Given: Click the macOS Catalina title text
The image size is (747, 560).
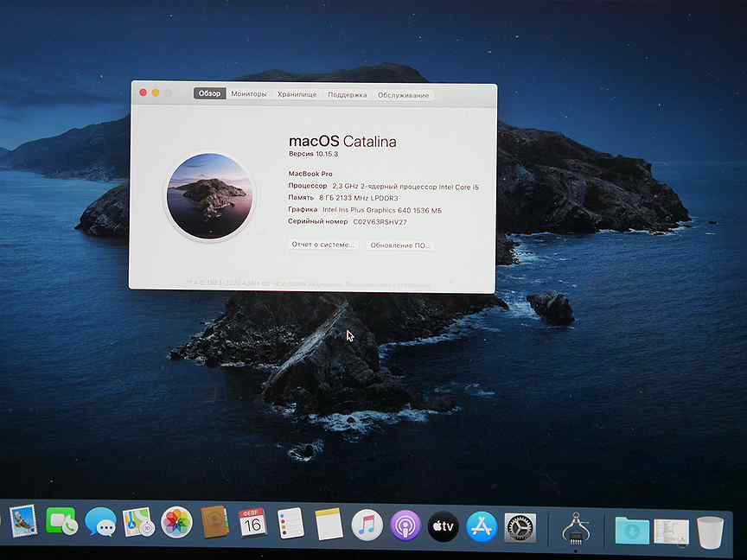Looking at the screenshot, I should pos(342,142).
